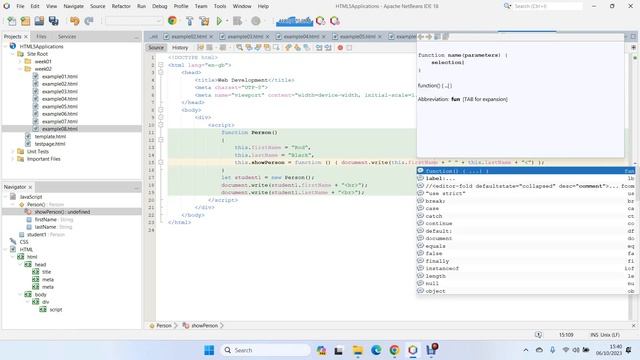The image size is (640, 360).
Task: Collapse code fold at line 12
Action: [161, 140]
